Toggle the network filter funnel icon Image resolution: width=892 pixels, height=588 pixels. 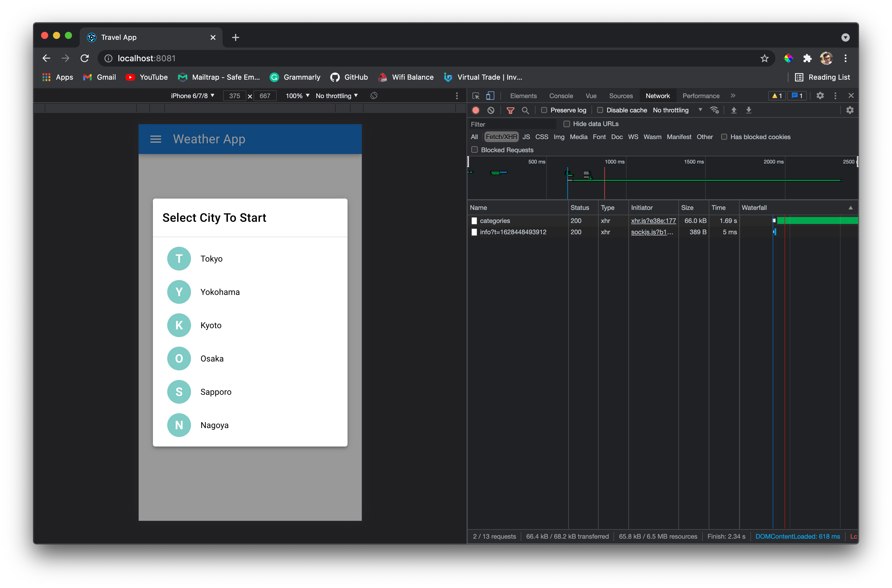pos(510,110)
